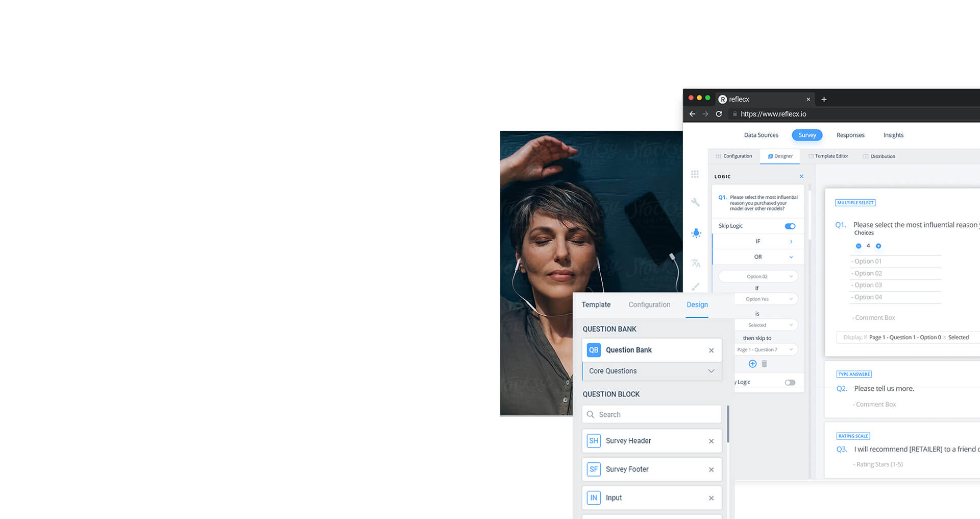Remove the Survey Footer block

coord(711,469)
